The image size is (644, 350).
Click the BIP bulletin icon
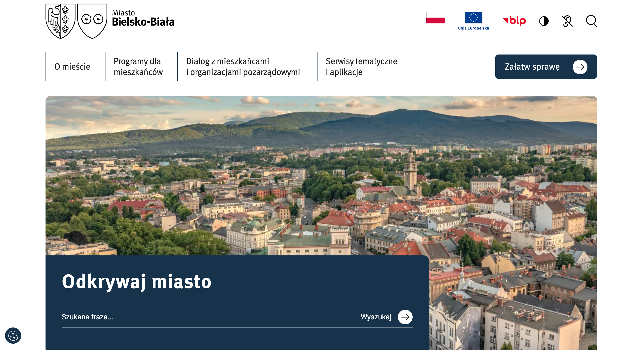click(x=514, y=21)
